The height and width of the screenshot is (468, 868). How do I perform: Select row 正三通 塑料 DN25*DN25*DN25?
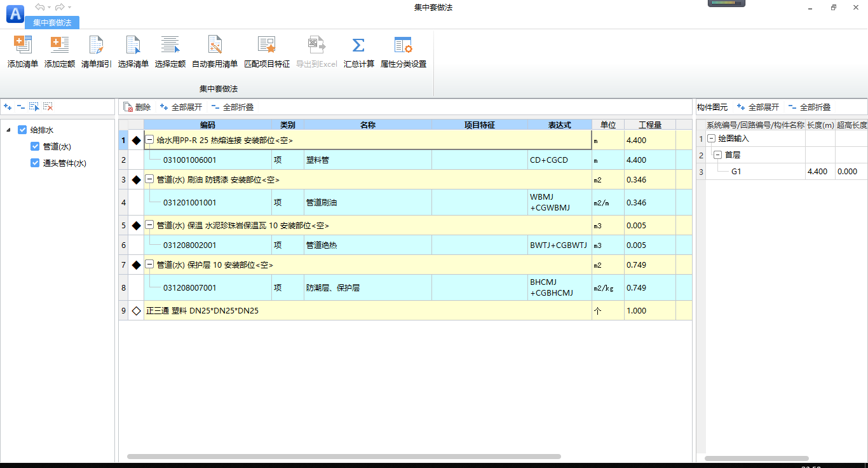405,311
